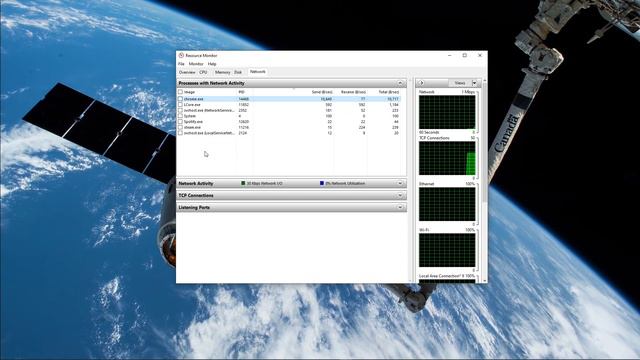Select the System process name
This screenshot has width=640, height=360.
tap(190, 116)
